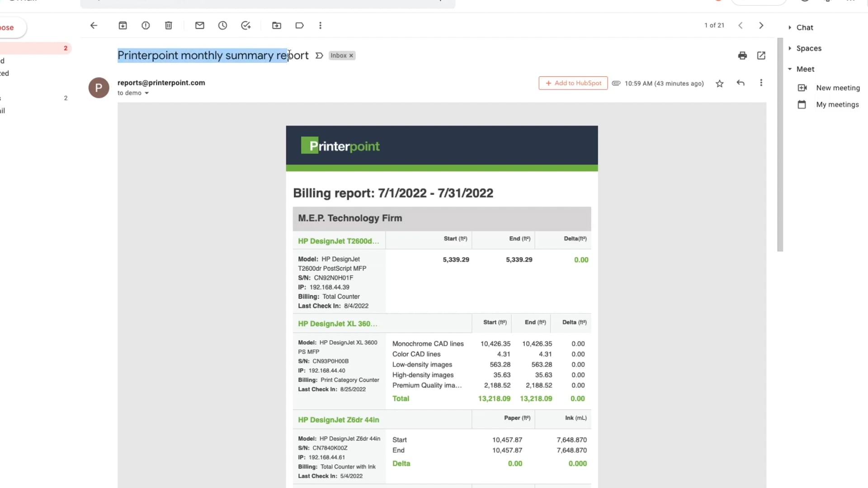Report this email as spam
868x488 pixels.
[x=146, y=26]
